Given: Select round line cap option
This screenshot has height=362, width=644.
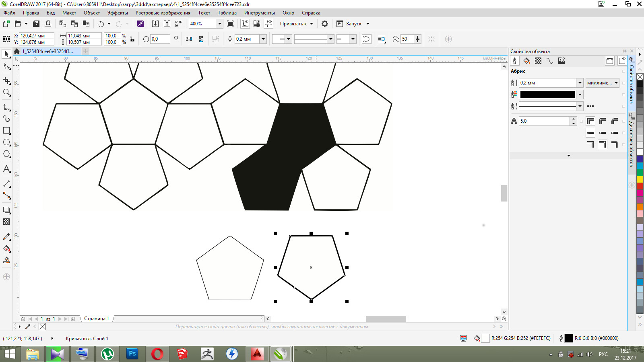Looking at the screenshot, I should click(x=603, y=133).
